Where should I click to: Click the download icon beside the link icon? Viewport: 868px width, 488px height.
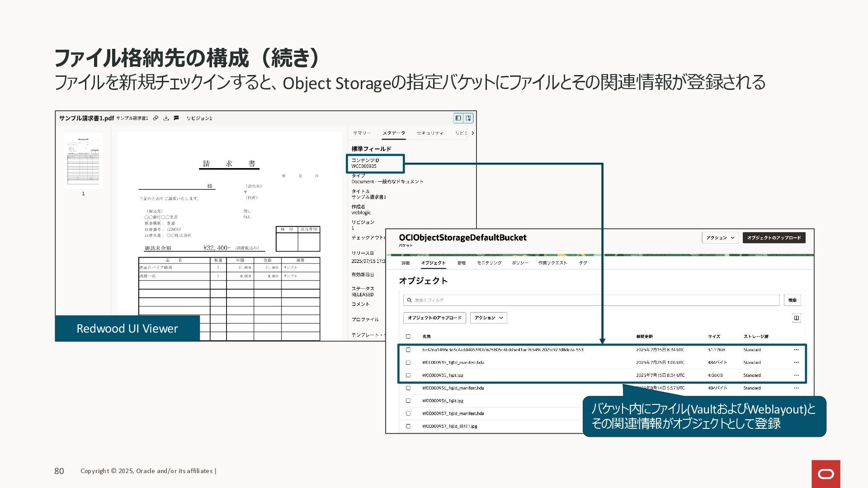[x=166, y=118]
